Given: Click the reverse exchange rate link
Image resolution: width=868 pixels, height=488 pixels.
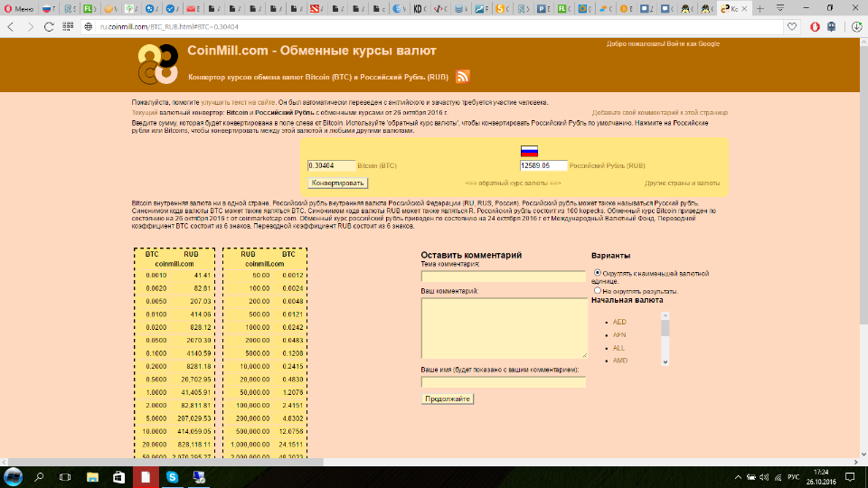Looking at the screenshot, I should point(513,183).
